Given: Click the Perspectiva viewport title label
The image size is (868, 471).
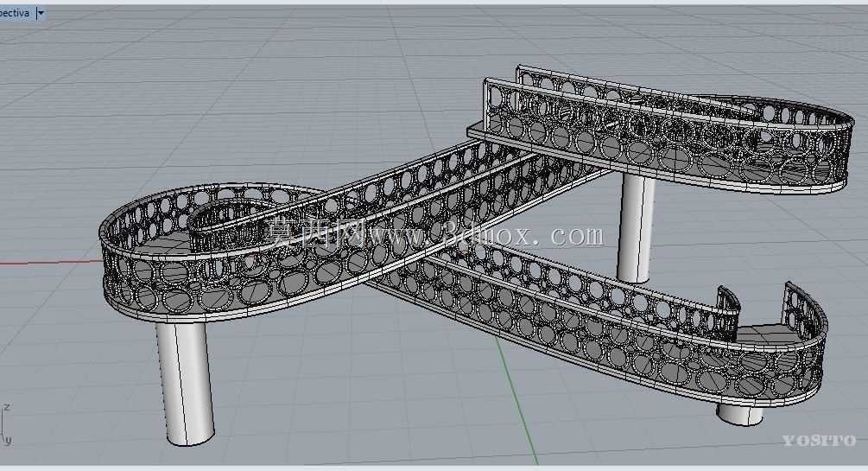Looking at the screenshot, I should click(x=14, y=13).
